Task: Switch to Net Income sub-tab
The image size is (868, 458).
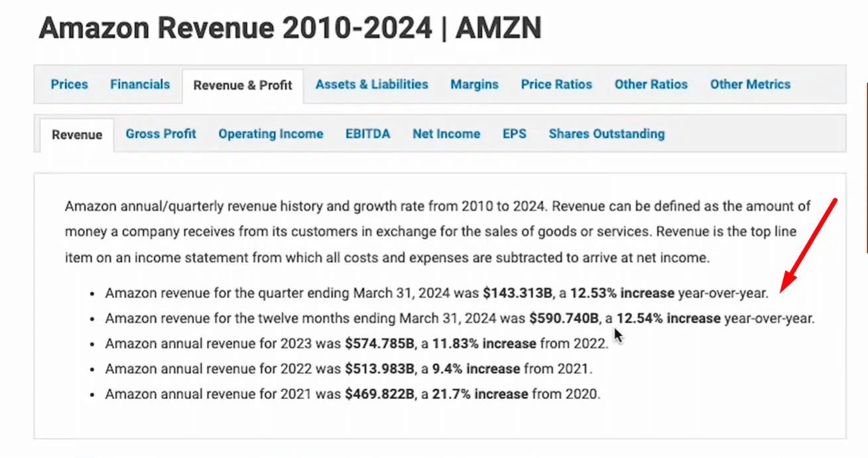Action: [446, 133]
